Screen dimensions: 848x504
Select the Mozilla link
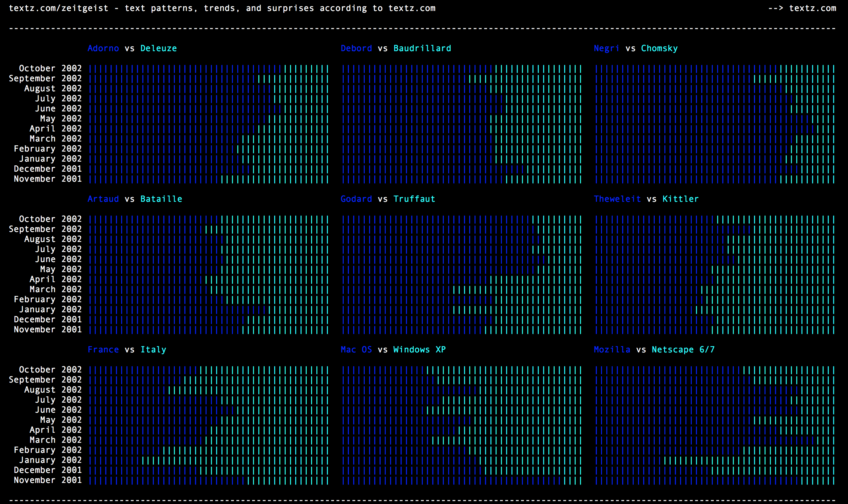pos(612,350)
